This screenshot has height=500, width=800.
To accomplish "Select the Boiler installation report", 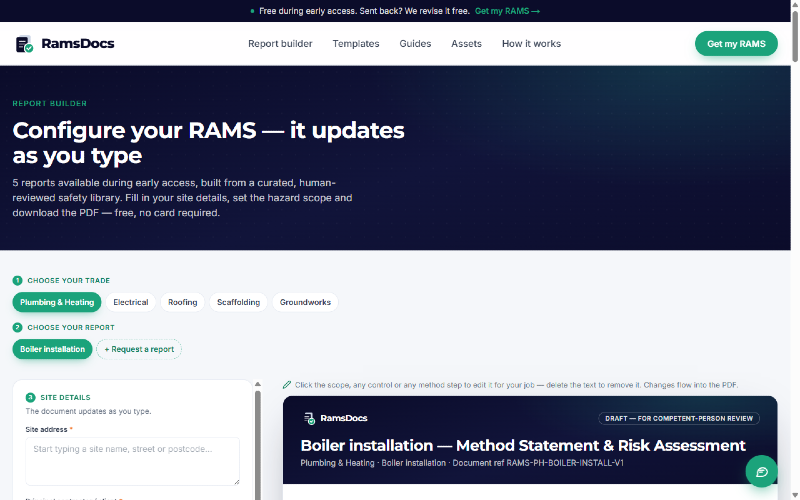I will [52, 349].
